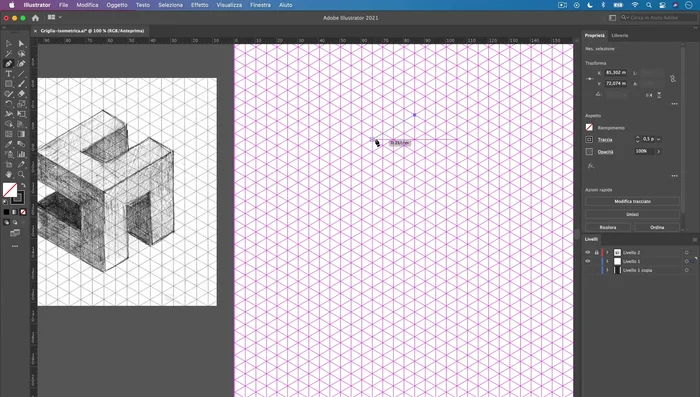
Task: Select the Column Graph tool
Action: pos(21,155)
